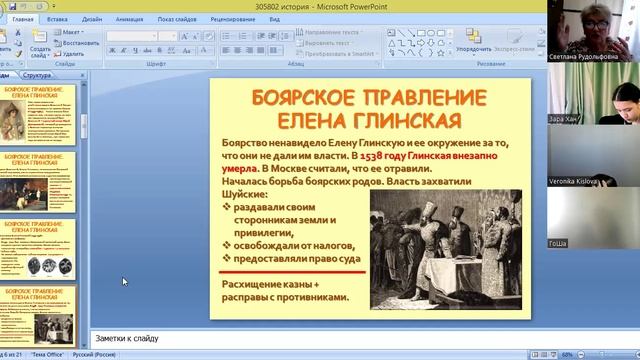This screenshot has width=640, height=360.
Task: Increase font size with the larger A icon
Action: tap(184, 36)
